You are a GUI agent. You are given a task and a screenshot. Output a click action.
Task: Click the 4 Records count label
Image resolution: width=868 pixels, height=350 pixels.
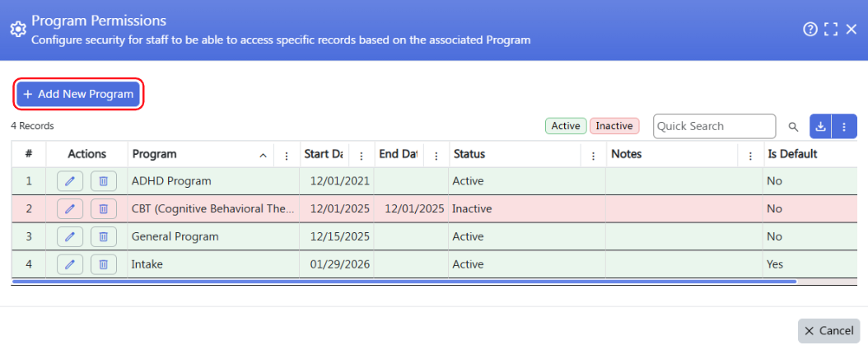(32, 126)
